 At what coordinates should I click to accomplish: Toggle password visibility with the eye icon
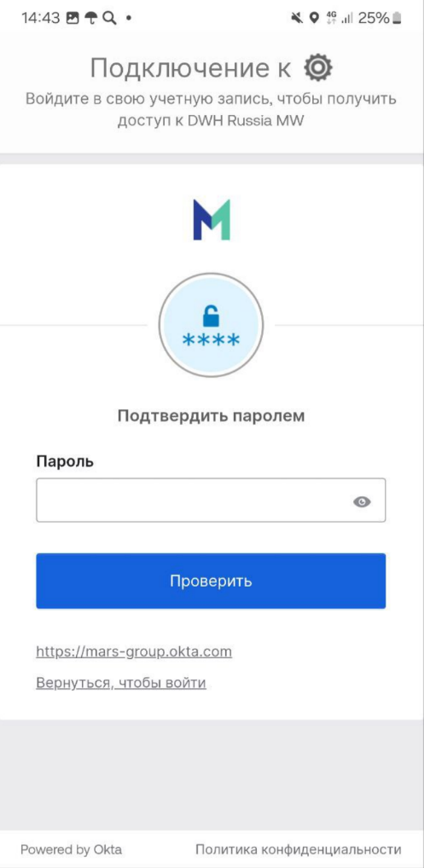pos(362,501)
